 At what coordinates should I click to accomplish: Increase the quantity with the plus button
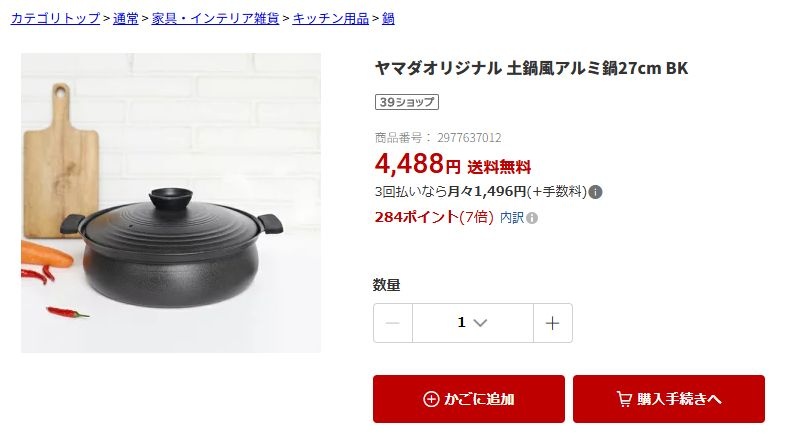point(553,323)
